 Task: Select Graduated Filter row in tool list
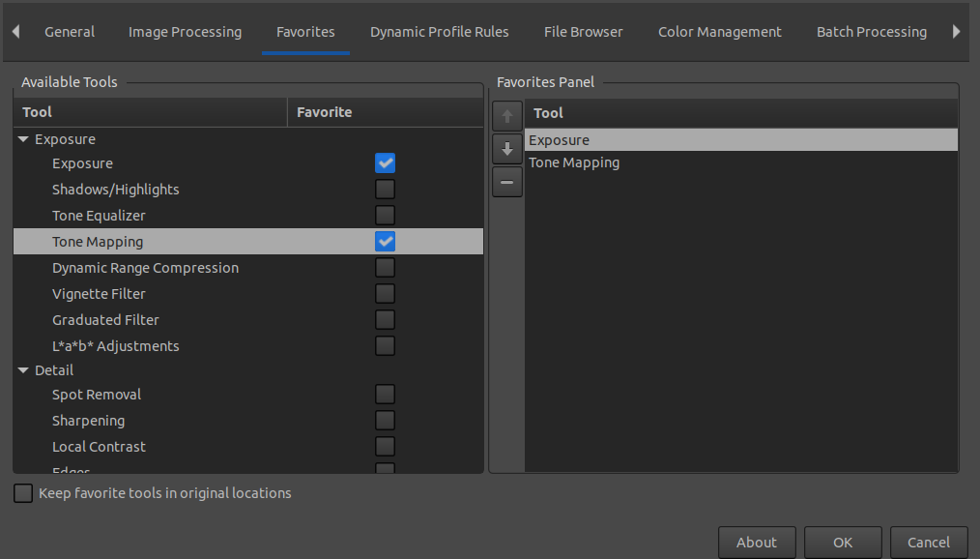coord(105,320)
